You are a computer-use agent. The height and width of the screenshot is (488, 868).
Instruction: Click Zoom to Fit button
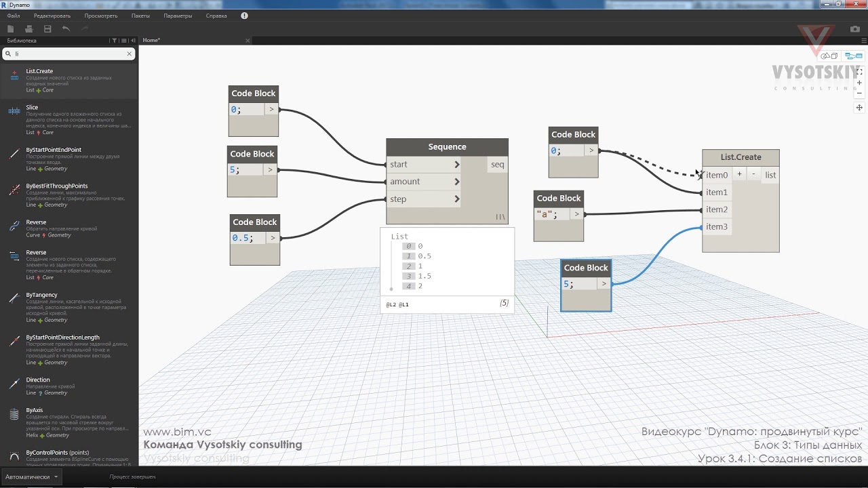pos(859,71)
